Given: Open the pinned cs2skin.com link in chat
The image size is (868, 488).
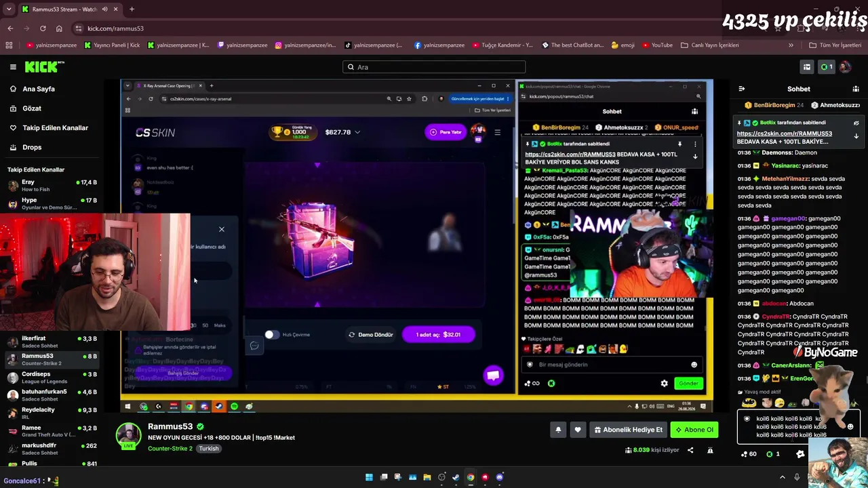Looking at the screenshot, I should (x=785, y=134).
